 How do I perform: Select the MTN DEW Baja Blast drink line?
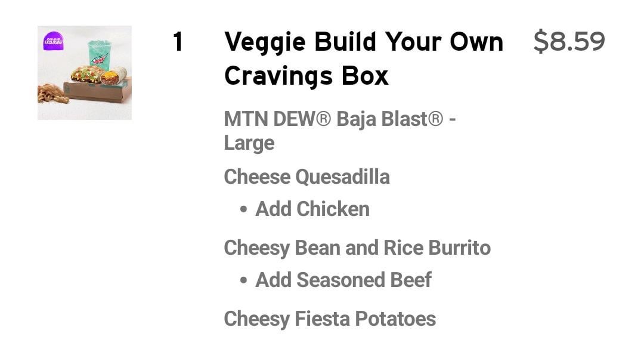pyautogui.click(x=340, y=119)
